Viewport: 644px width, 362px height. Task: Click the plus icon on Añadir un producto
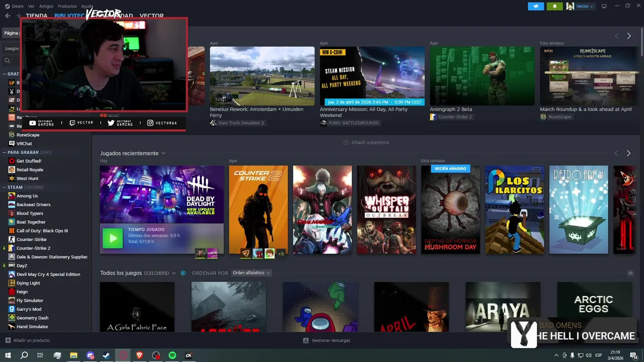(8, 340)
